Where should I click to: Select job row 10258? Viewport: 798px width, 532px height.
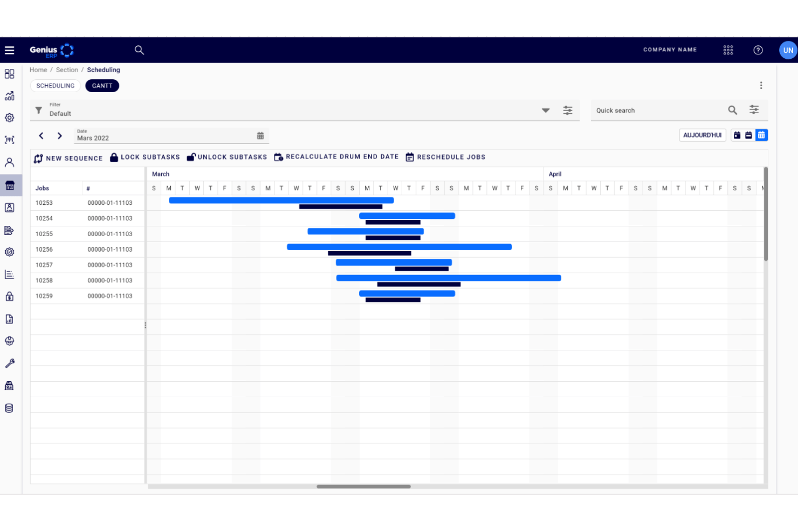point(87,280)
